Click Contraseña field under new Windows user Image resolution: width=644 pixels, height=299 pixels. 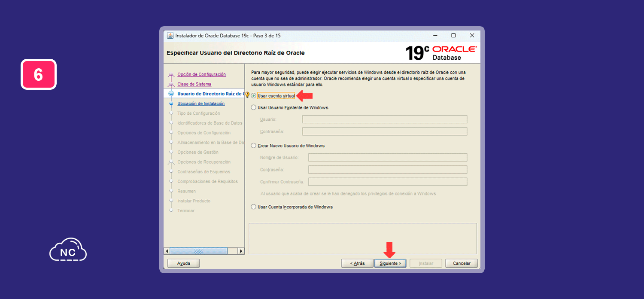point(388,170)
